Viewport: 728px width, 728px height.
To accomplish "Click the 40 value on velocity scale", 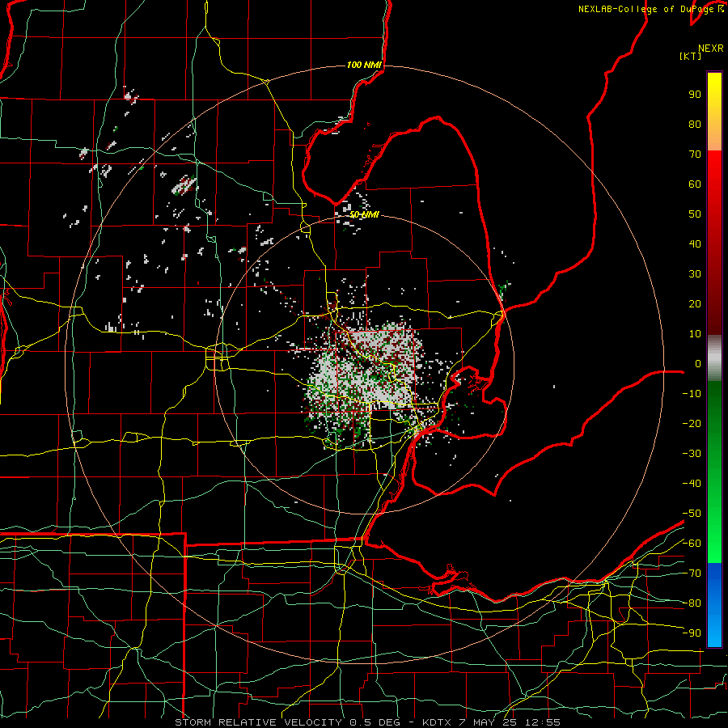I will click(695, 243).
